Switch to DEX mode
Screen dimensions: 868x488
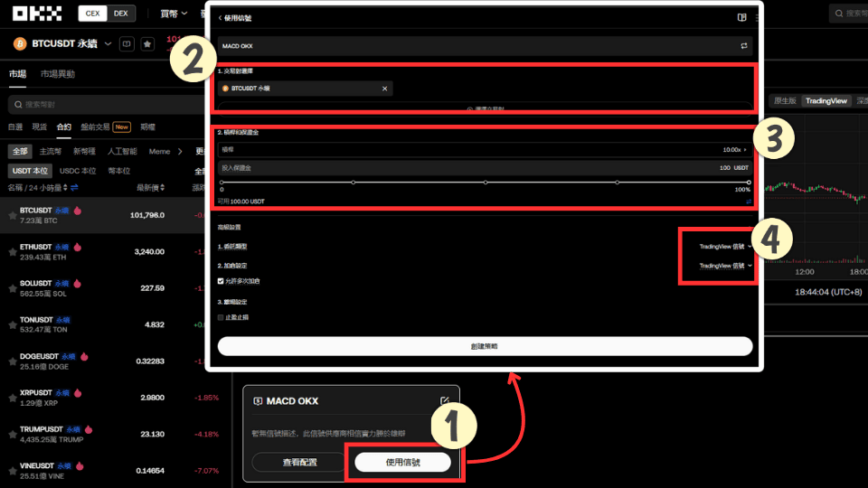click(x=120, y=14)
